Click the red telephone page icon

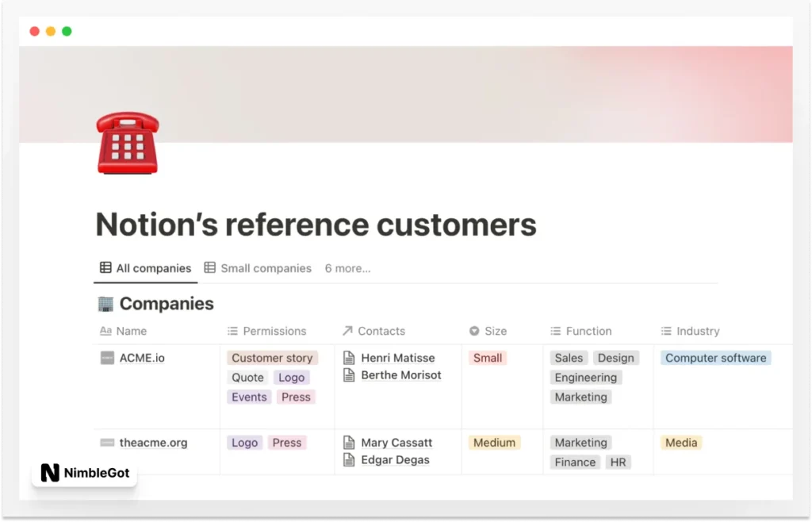(x=127, y=143)
